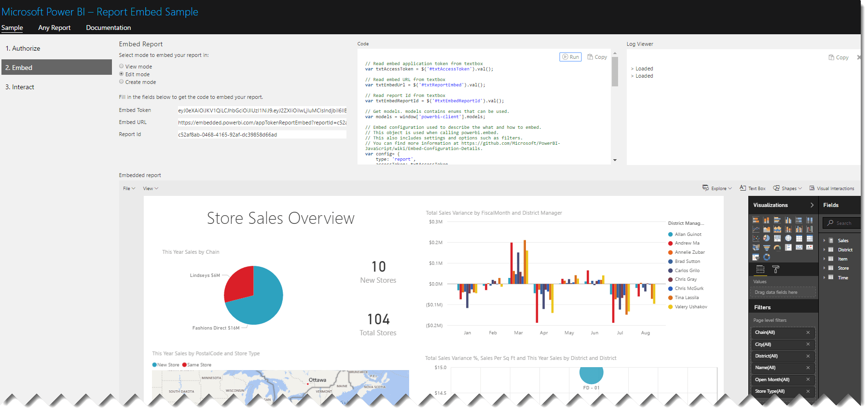Open the View dropdown in report toolbar
The width and height of the screenshot is (868, 413).
(151, 189)
